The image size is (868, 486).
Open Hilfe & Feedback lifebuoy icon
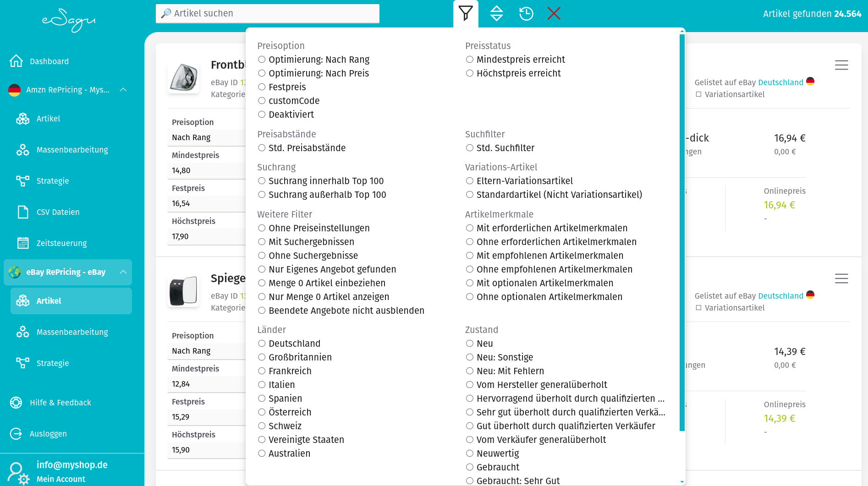tap(16, 403)
